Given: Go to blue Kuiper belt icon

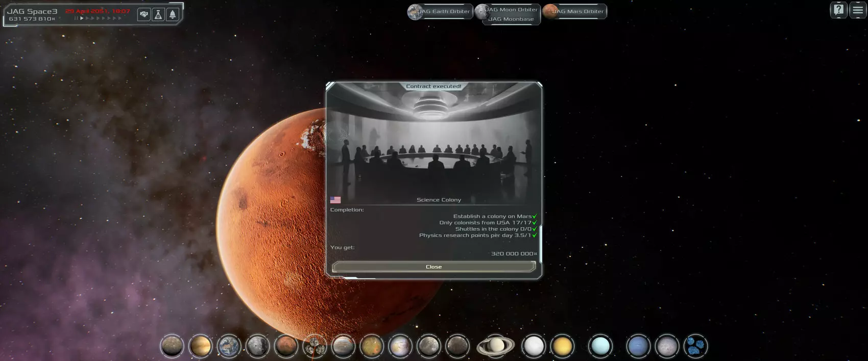Looking at the screenshot, I should coord(695,346).
